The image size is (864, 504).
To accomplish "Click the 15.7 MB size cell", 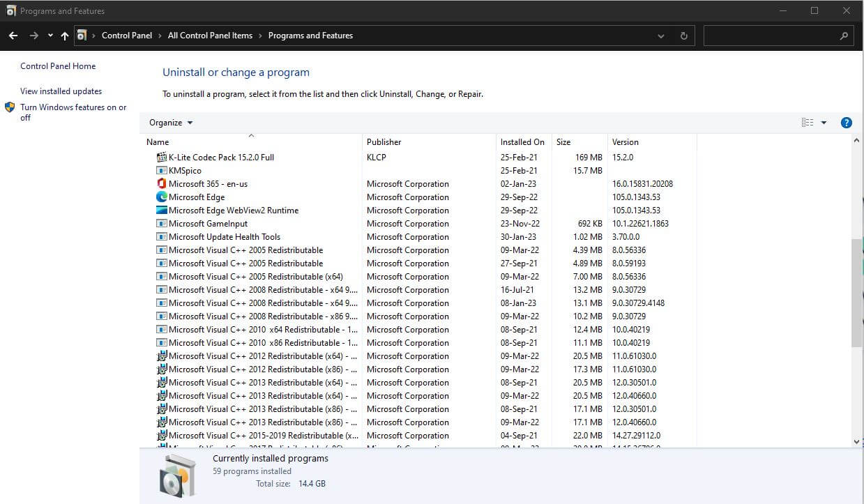I will 588,171.
